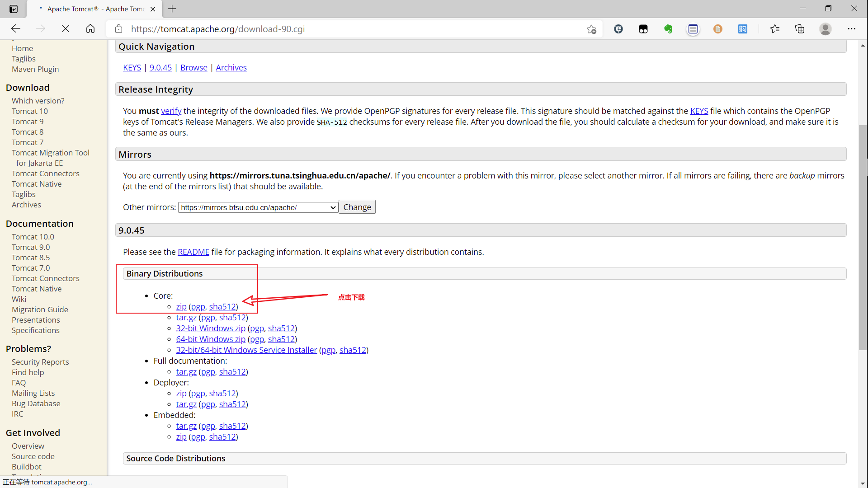Image resolution: width=868 pixels, height=488 pixels.
Task: Download the 32-bit/64-bit Windows Service Installer
Action: [246, 350]
